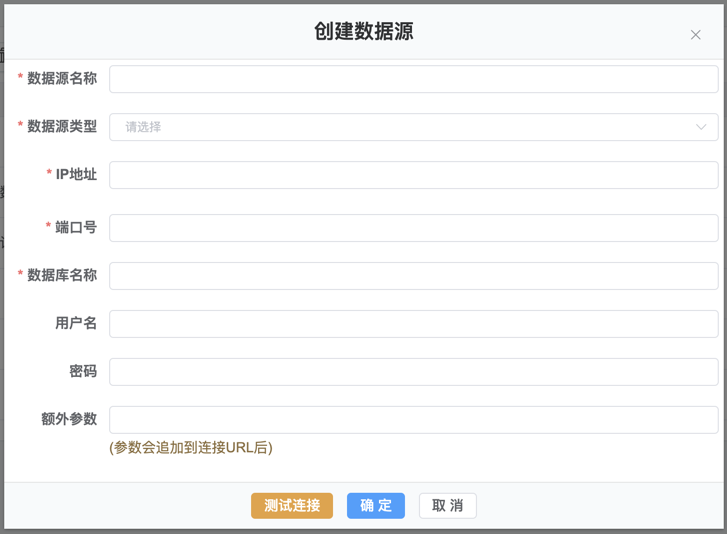Confirm with the blue 确定 button
The width and height of the screenshot is (727, 534).
point(375,506)
